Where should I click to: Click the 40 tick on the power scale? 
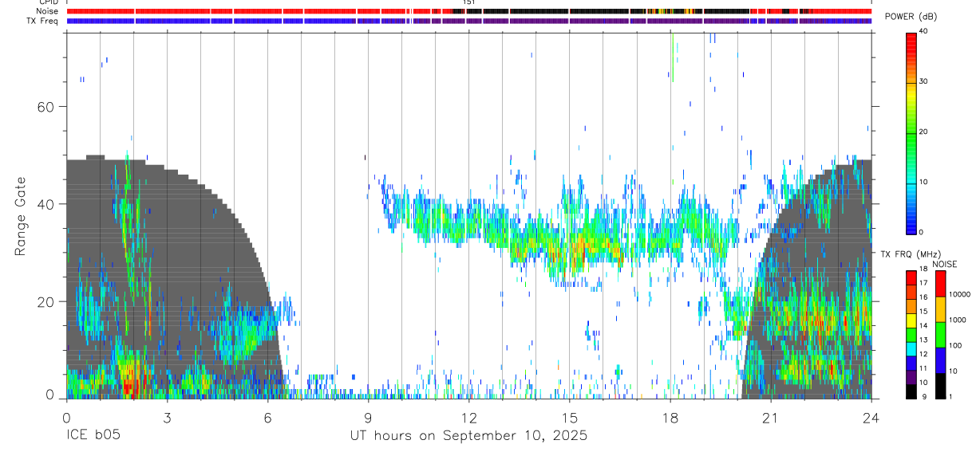tap(923, 31)
